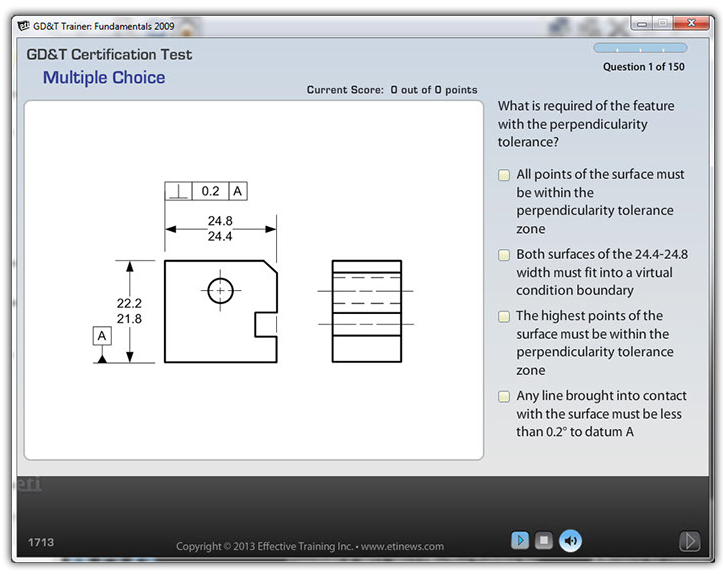Check "All points of the surface" answer
The image size is (723, 574).
tap(505, 175)
